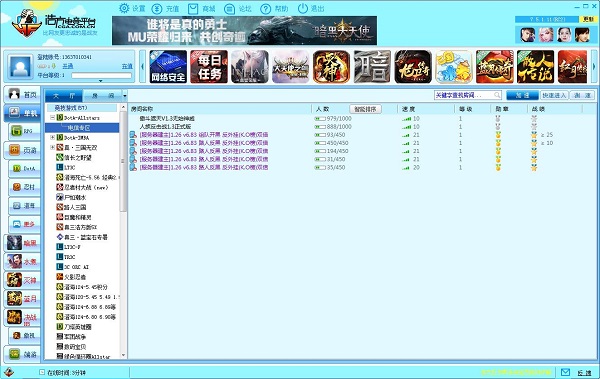Select the 页游 sidebar tab
600x379 pixels.
coord(22,150)
